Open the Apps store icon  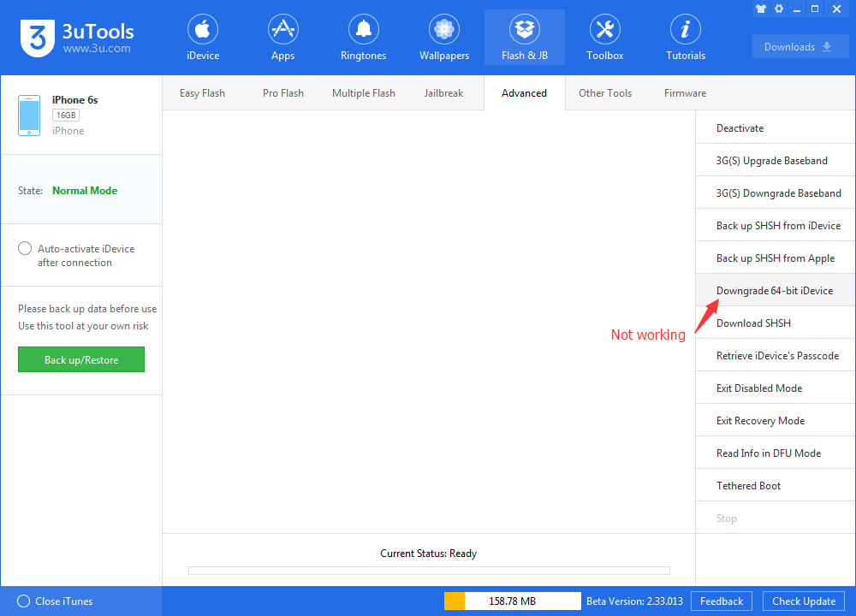[282, 29]
